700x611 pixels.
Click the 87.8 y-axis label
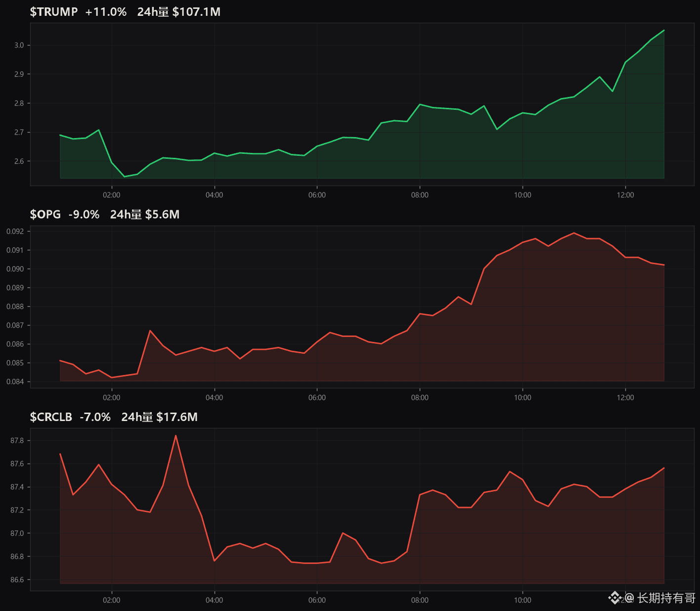coord(17,440)
